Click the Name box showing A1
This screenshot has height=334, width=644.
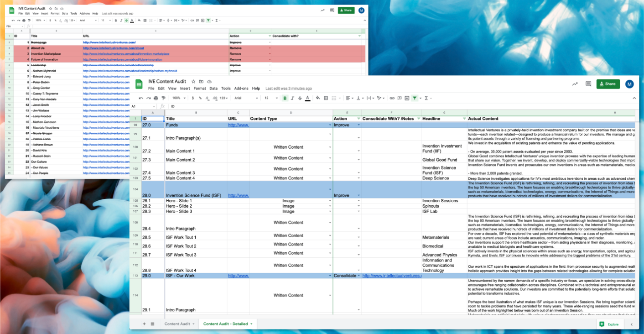point(142,106)
